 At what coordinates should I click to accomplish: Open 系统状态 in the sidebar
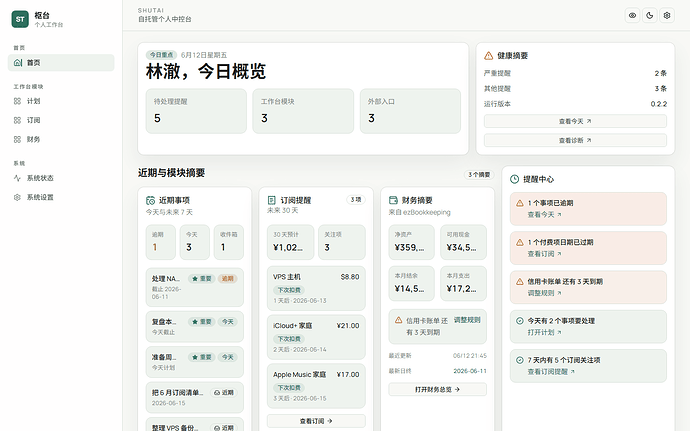[x=61, y=178]
